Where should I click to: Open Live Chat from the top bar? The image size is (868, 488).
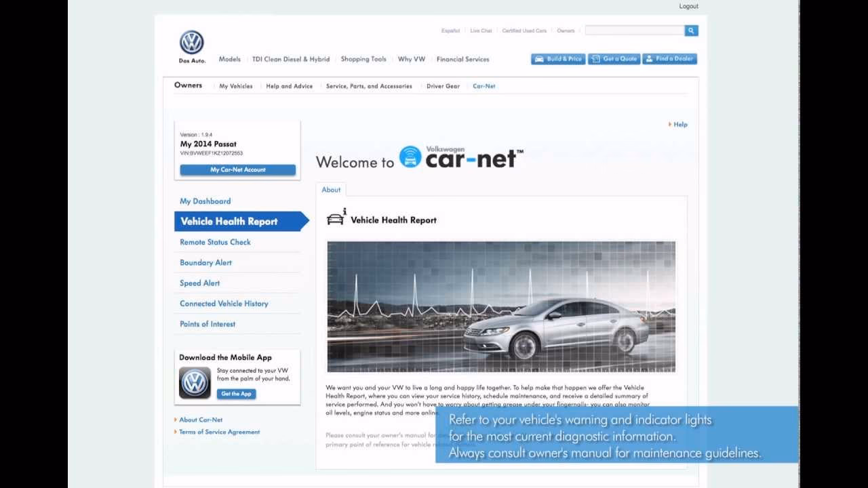point(480,30)
